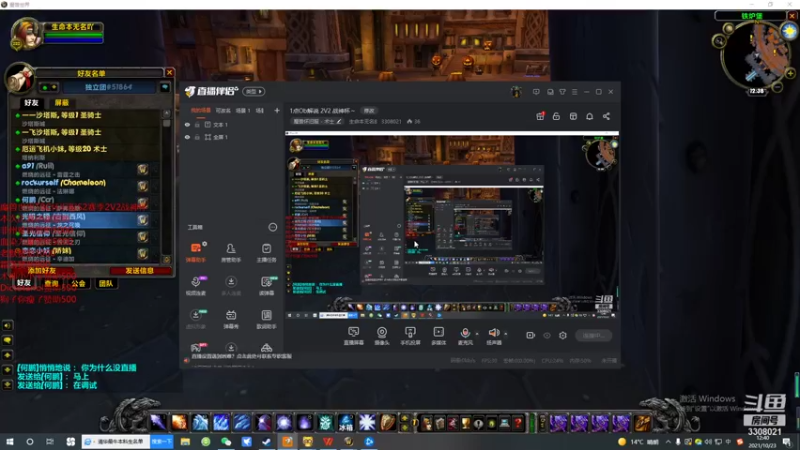Switch to the 团队 raid bottom tab

tap(106, 283)
